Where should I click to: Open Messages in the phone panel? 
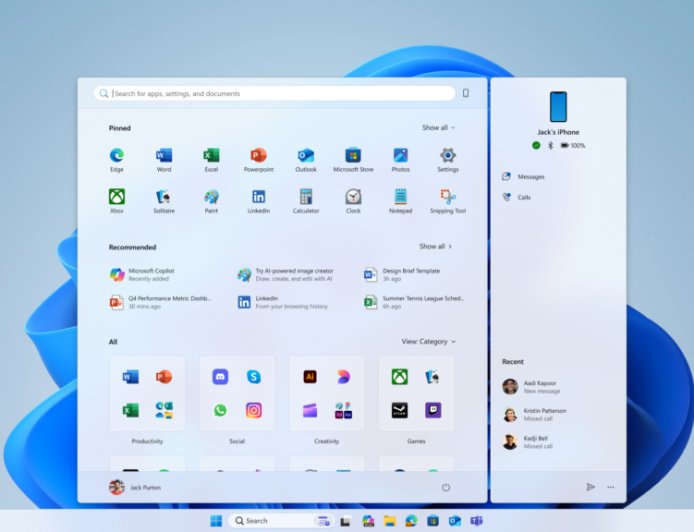pos(530,177)
